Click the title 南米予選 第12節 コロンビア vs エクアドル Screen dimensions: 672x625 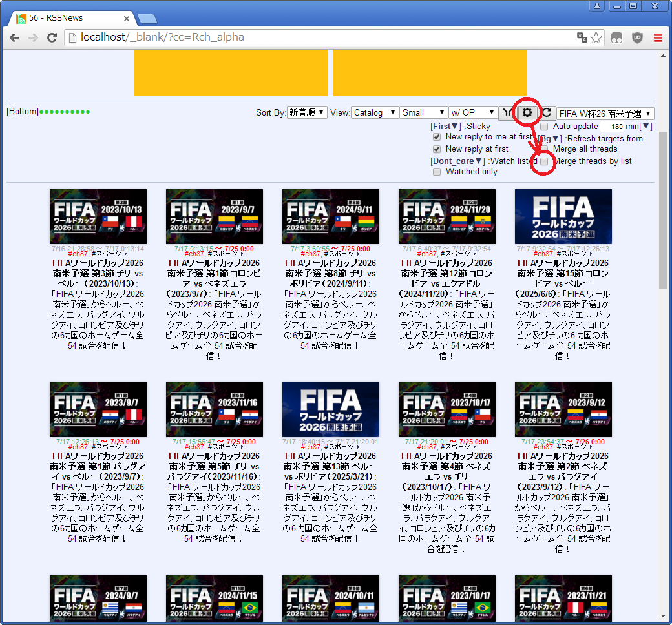click(446, 278)
